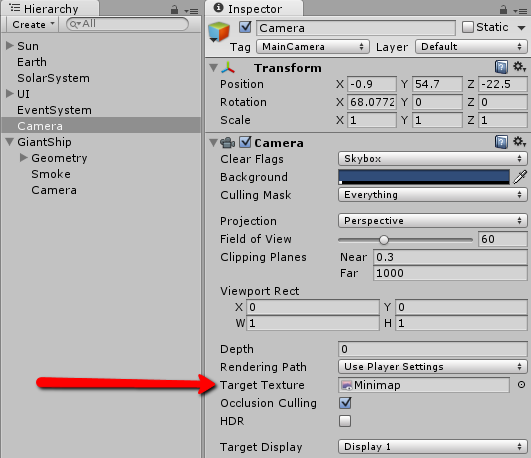
Task: Click the Hierarchy panel lock icon
Action: coord(174,9)
